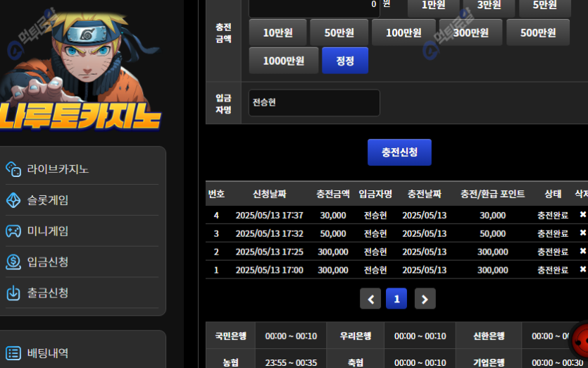
Task: Click the blue 정정 reset button
Action: [345, 61]
